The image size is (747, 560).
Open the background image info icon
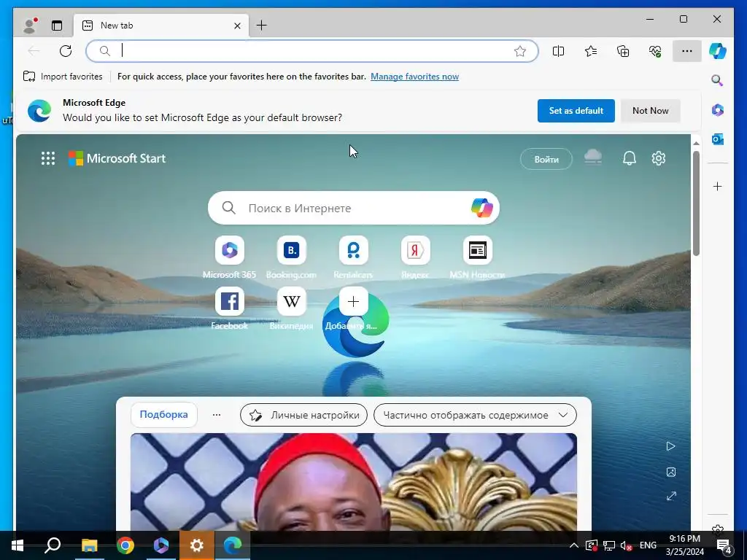671,472
